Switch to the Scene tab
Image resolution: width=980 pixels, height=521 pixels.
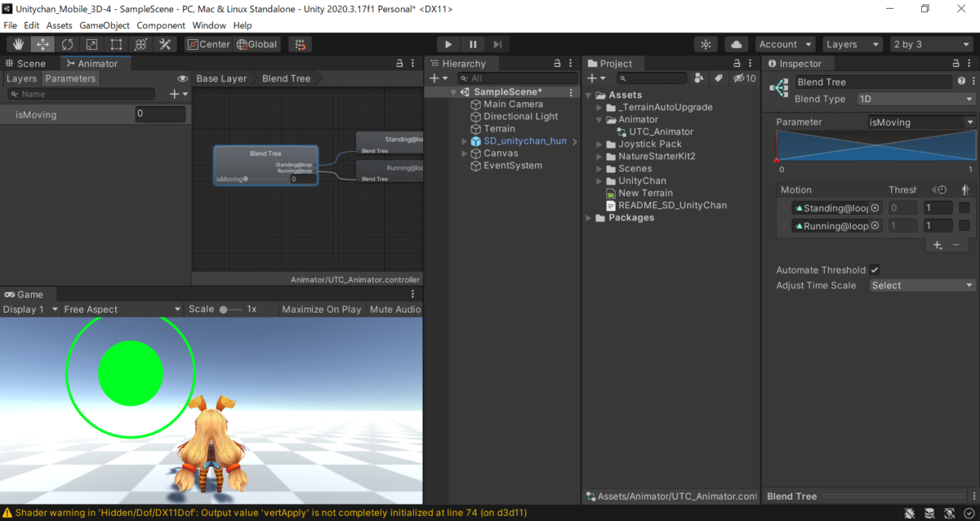tap(26, 63)
